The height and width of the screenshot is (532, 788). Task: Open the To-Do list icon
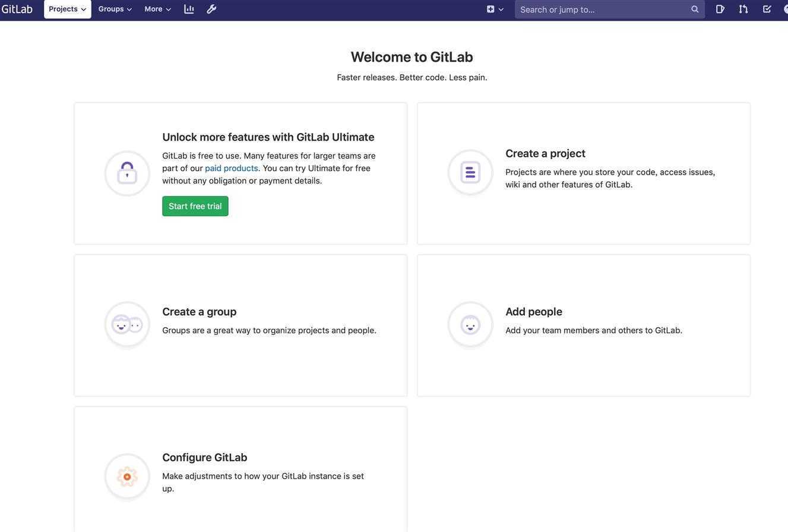pyautogui.click(x=767, y=9)
